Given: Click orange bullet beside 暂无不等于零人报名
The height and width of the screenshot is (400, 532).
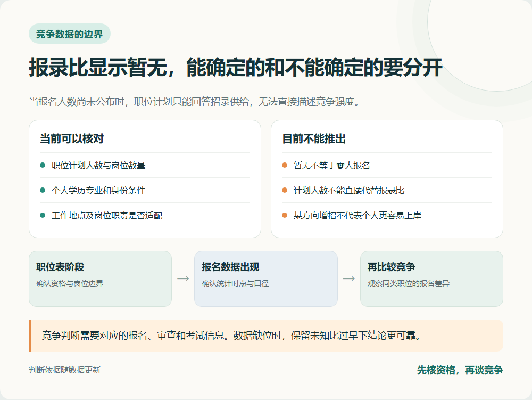Looking at the screenshot, I should pyautogui.click(x=285, y=165).
